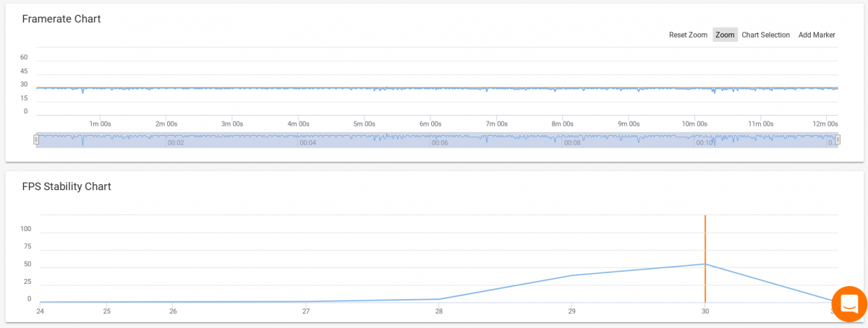Viewport: 868px width, 328px height.
Task: Click the 11m 00s axis label
Action: pos(760,124)
